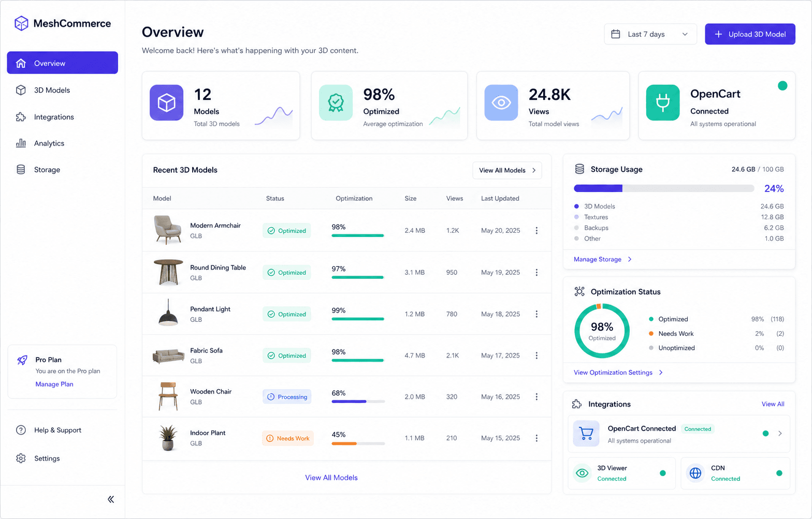Screen dimensions: 812x519
Task: Click the Fabric Sofa thumbnail
Action: pyautogui.click(x=168, y=356)
